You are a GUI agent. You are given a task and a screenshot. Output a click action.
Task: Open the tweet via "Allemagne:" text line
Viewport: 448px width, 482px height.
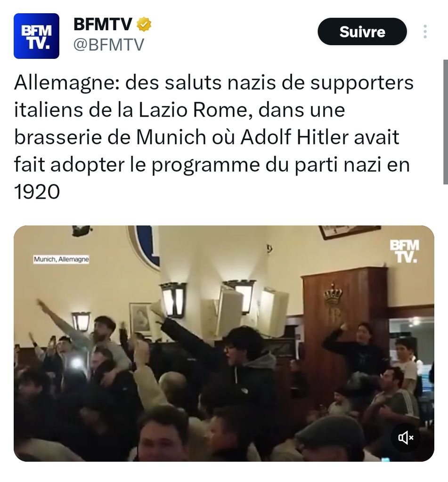coord(214,83)
